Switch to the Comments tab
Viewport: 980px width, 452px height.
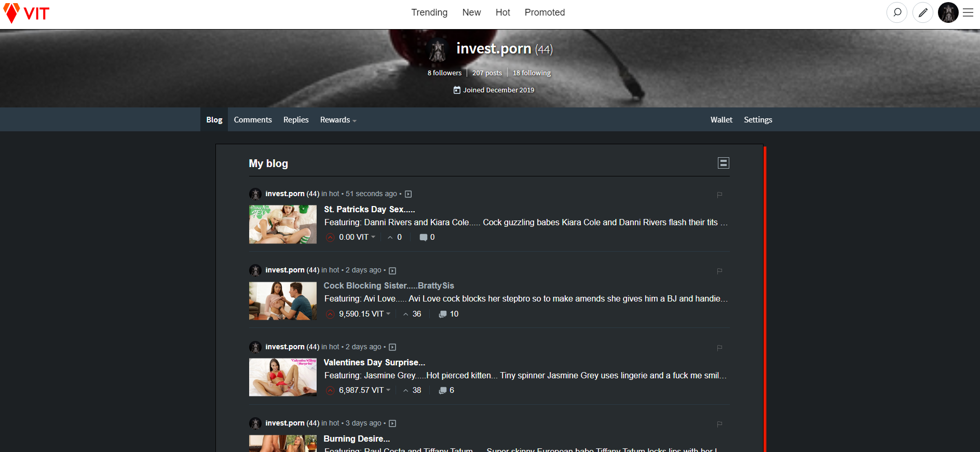click(253, 120)
